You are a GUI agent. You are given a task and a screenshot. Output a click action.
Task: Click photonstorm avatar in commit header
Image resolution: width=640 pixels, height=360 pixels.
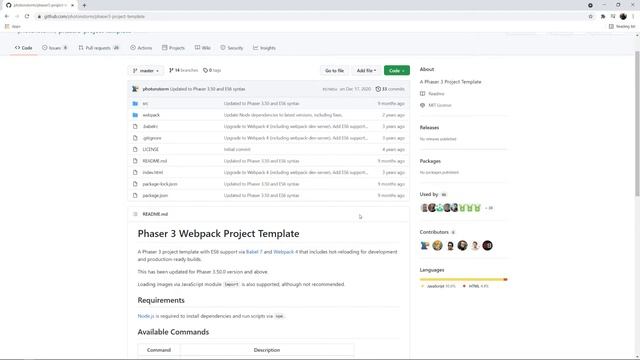135,89
